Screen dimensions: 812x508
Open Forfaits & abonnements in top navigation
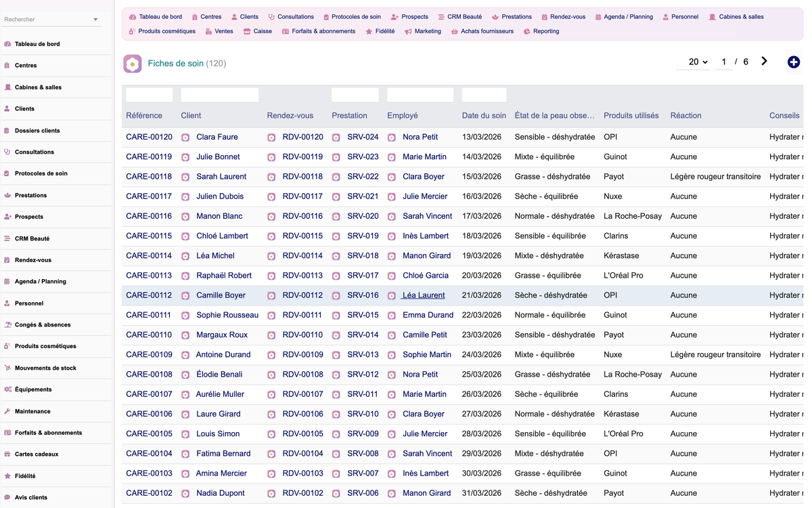pyautogui.click(x=319, y=31)
